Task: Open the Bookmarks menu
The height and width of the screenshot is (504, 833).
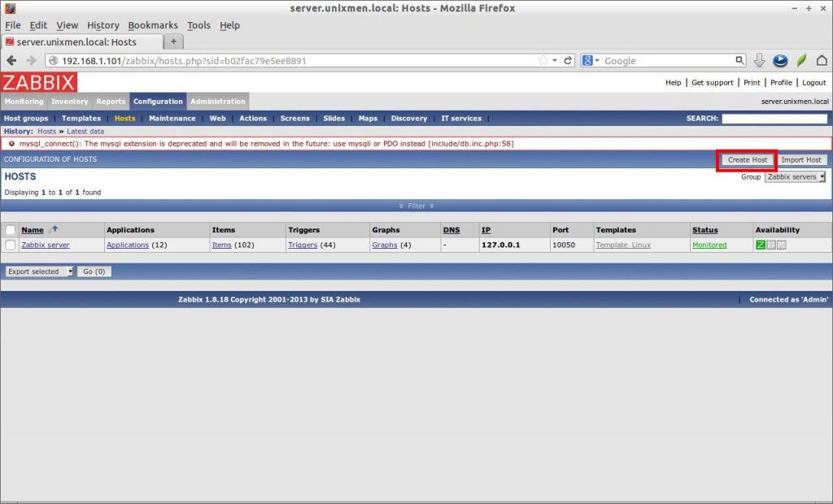Action: [x=153, y=25]
